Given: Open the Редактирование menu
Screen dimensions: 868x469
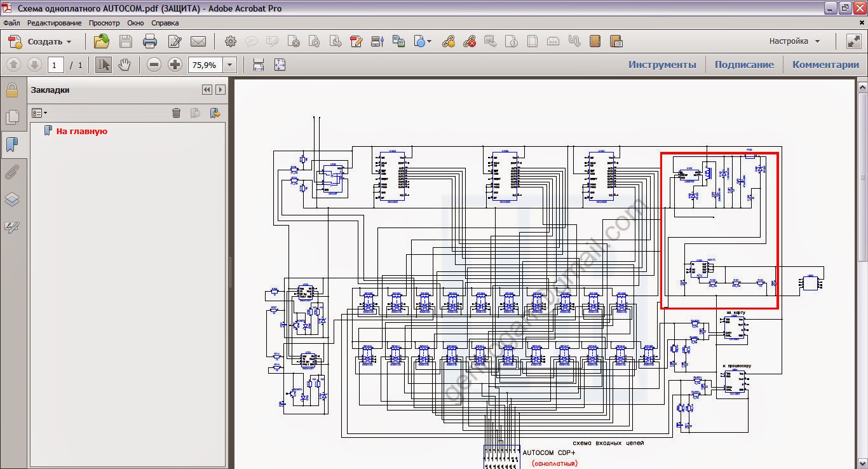Looking at the screenshot, I should coord(54,23).
